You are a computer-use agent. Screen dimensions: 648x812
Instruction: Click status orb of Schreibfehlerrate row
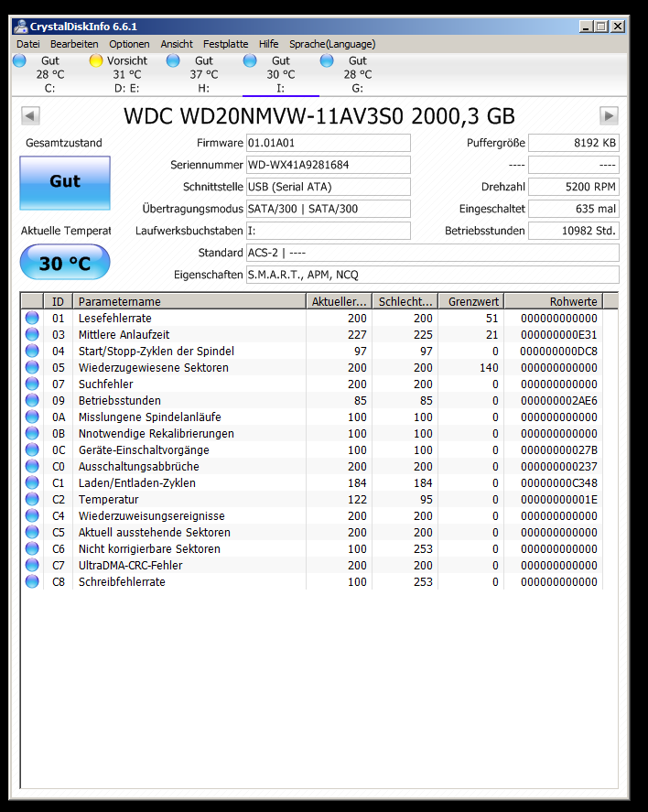(32, 581)
